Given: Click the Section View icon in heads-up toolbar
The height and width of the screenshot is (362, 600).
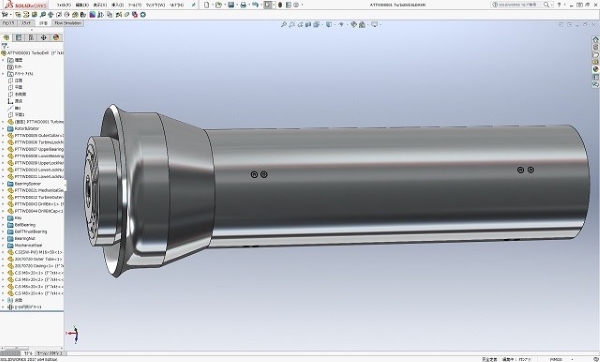Looking at the screenshot, I should click(x=308, y=24).
